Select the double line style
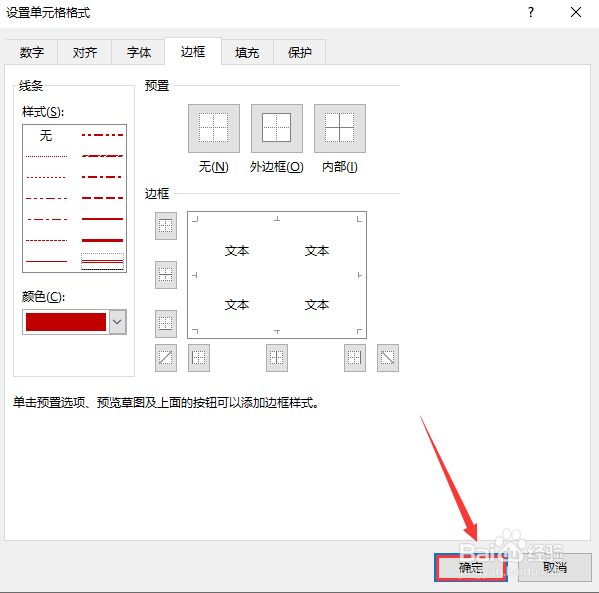The width and height of the screenshot is (599, 593). tap(102, 261)
